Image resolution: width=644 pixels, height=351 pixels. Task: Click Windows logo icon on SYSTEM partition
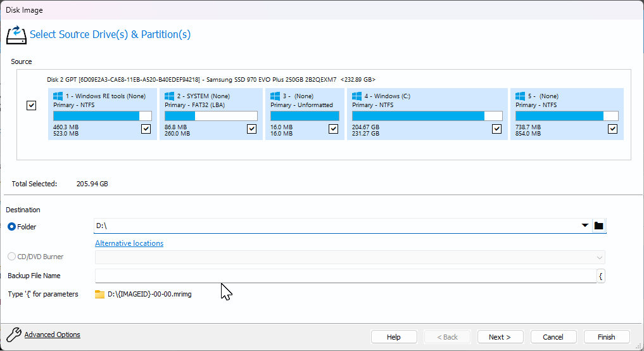coord(169,96)
